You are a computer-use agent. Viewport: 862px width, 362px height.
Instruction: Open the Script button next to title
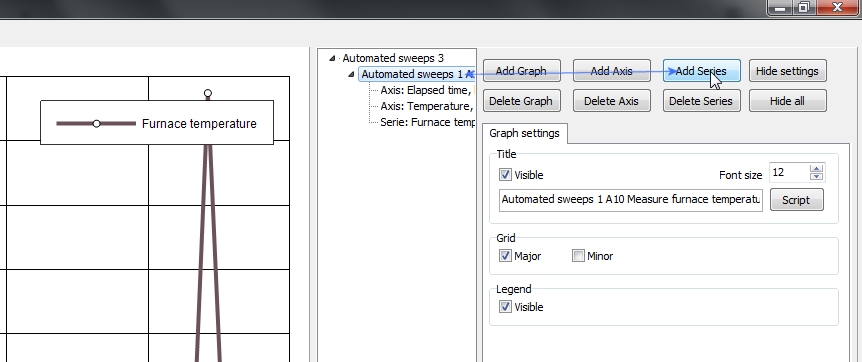(x=797, y=200)
